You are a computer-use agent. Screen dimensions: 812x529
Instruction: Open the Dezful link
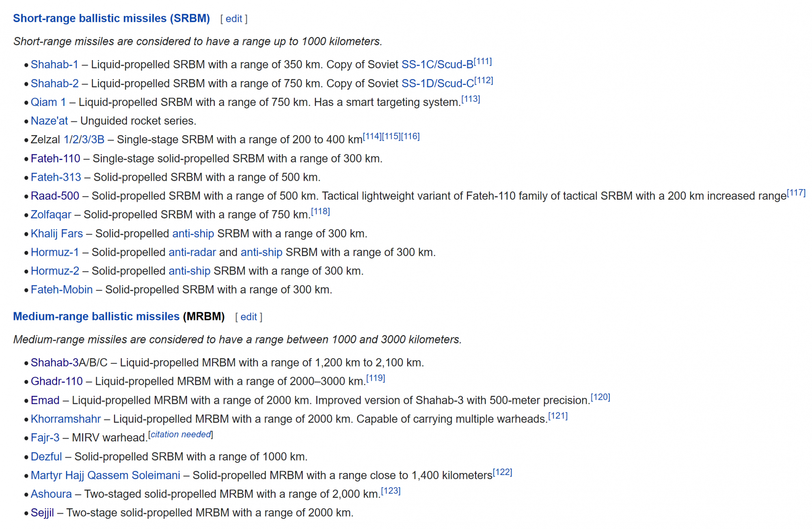click(x=46, y=457)
